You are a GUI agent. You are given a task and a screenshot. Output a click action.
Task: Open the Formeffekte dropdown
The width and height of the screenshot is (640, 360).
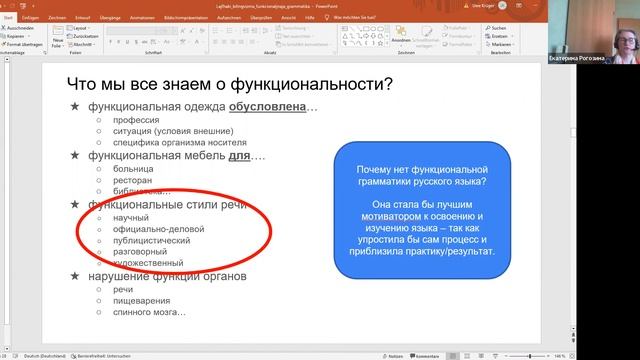pyautogui.click(x=459, y=44)
